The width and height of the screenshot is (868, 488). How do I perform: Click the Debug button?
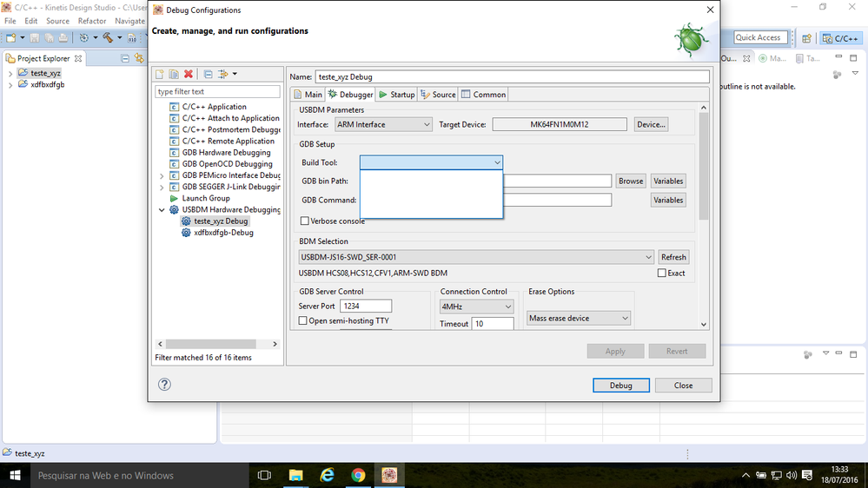tap(620, 385)
